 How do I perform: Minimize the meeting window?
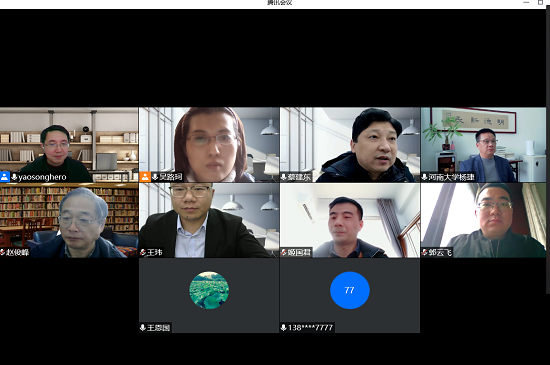(x=526, y=2)
